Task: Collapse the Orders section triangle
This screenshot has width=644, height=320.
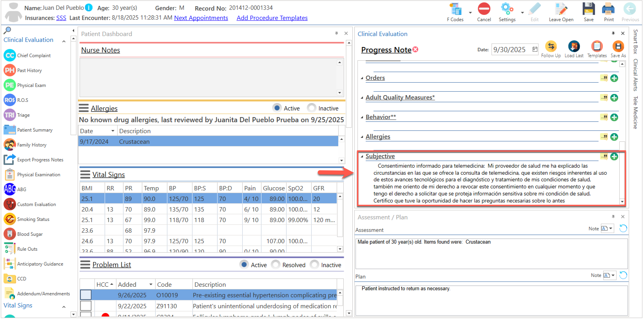Action: (362, 78)
